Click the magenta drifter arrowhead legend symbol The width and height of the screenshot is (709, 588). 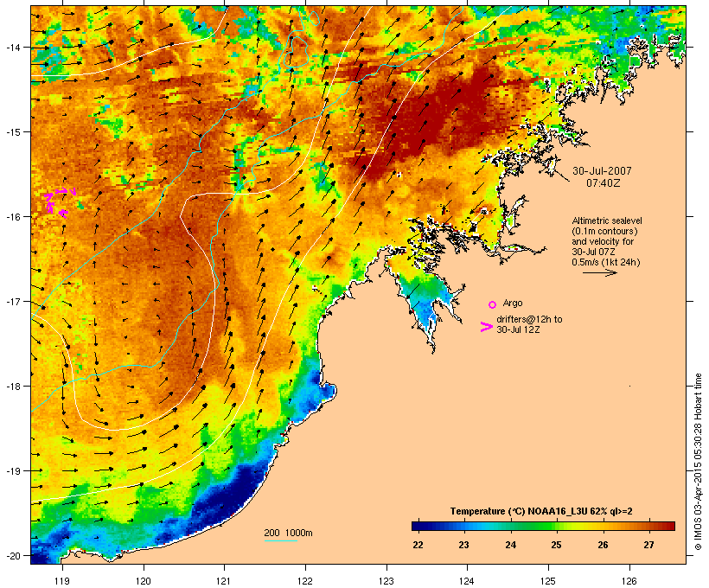pyautogui.click(x=487, y=327)
